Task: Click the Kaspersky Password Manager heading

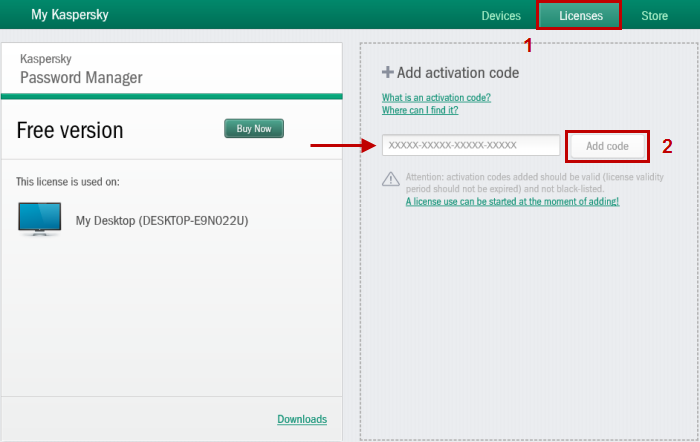Action: tap(81, 69)
